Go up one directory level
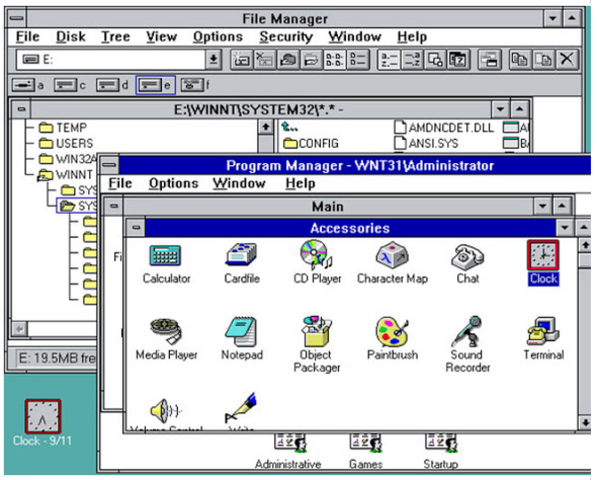This screenshot has height=480, width=597. (x=289, y=127)
